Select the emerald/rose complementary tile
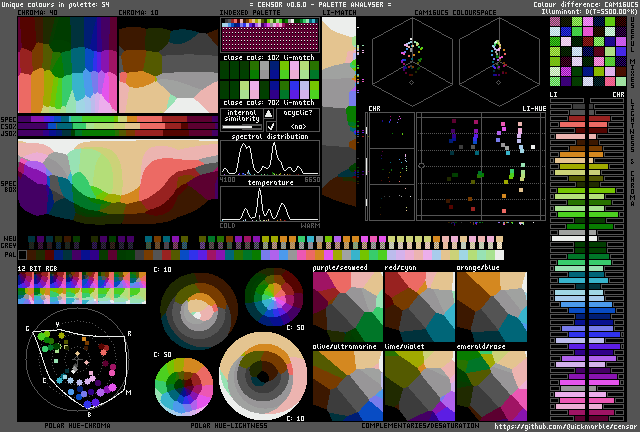 tap(491, 384)
